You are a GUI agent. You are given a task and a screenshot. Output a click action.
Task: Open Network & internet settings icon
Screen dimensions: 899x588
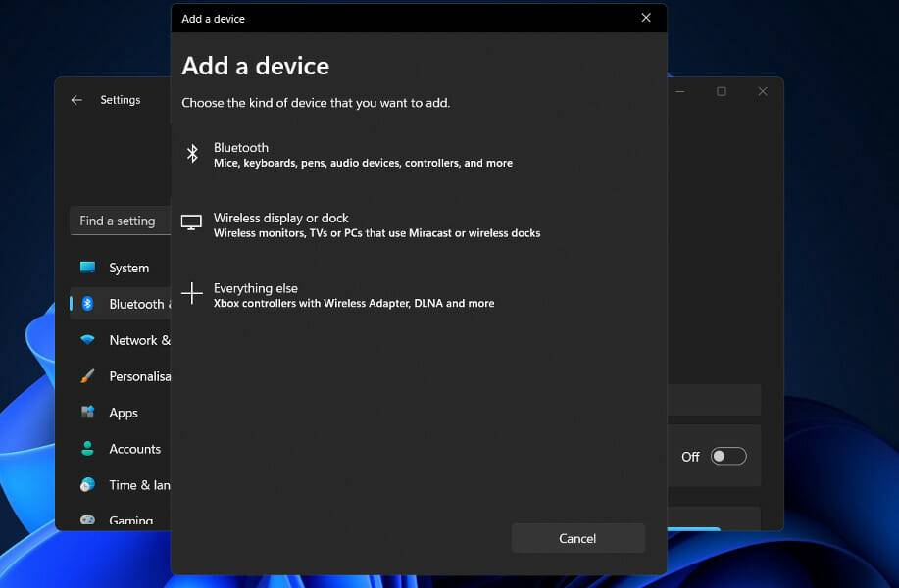[87, 340]
